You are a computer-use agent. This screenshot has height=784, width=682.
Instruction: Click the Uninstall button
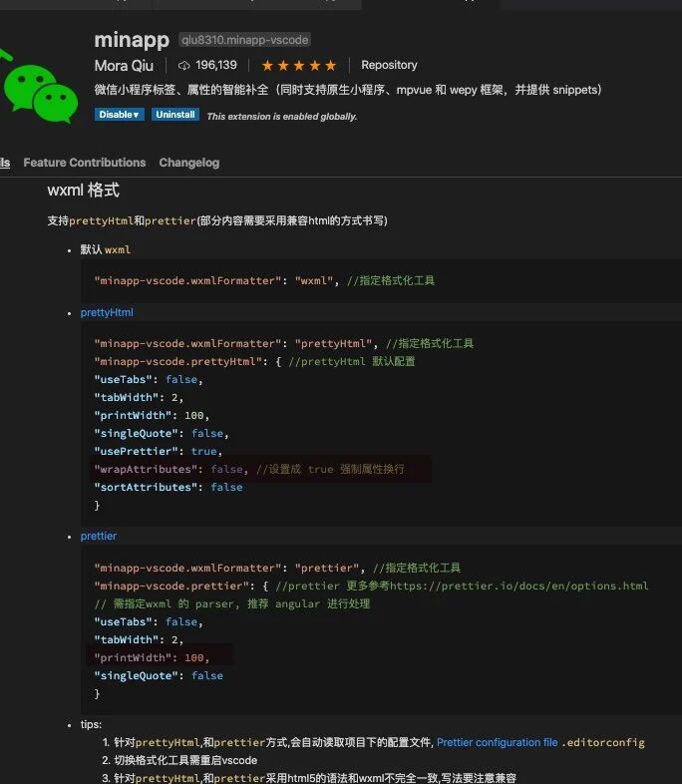click(x=175, y=115)
